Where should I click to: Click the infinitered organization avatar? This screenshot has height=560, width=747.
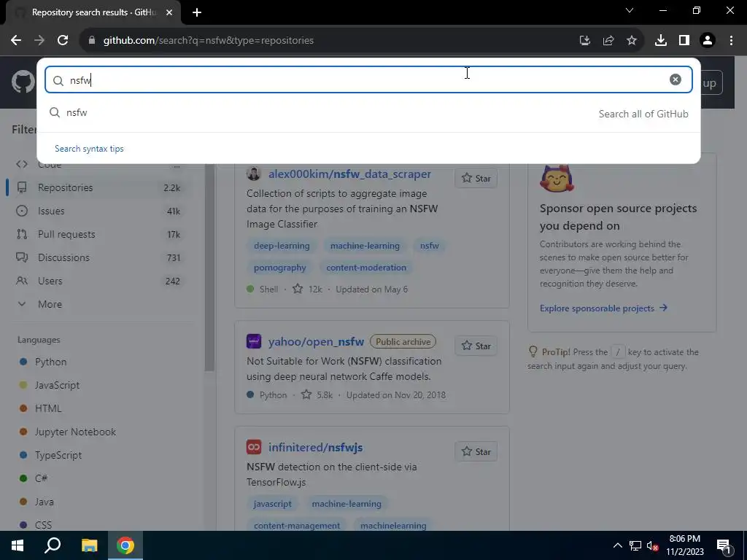click(x=253, y=447)
